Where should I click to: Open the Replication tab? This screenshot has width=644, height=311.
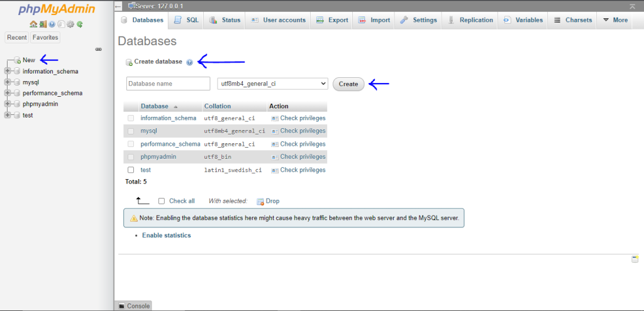[x=470, y=20]
